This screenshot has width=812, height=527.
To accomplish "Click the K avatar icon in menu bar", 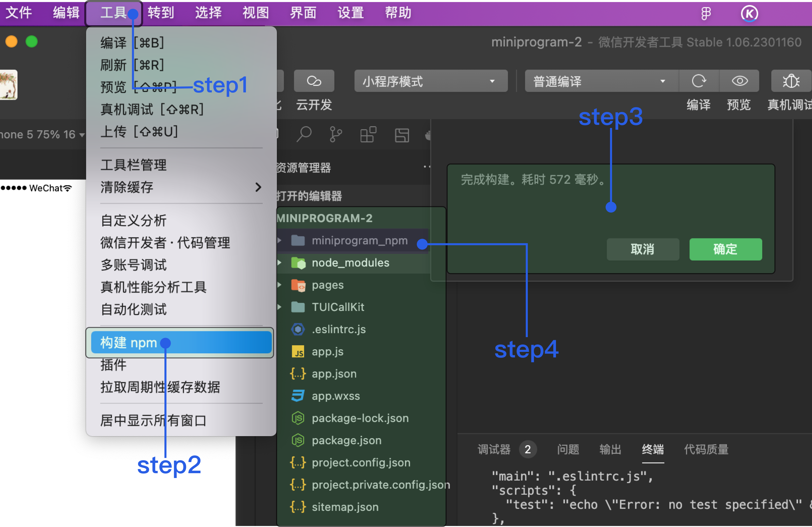I will coord(749,14).
